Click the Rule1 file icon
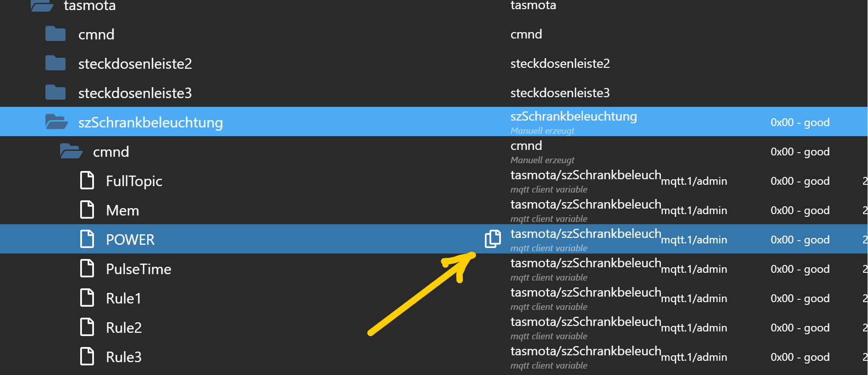The width and height of the screenshot is (868, 375). pos(87,298)
